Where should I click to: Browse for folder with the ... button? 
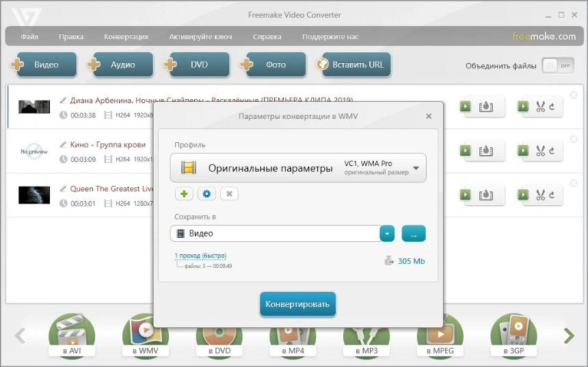(414, 234)
